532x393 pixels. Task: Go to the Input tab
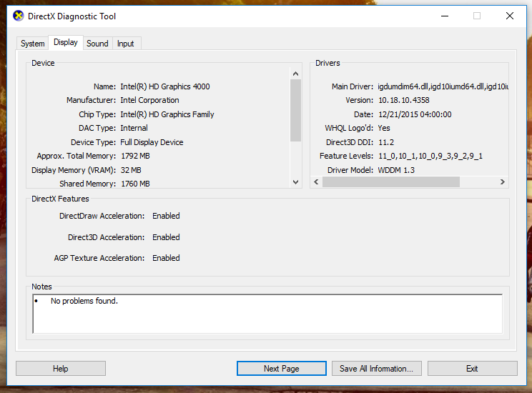pyautogui.click(x=126, y=44)
